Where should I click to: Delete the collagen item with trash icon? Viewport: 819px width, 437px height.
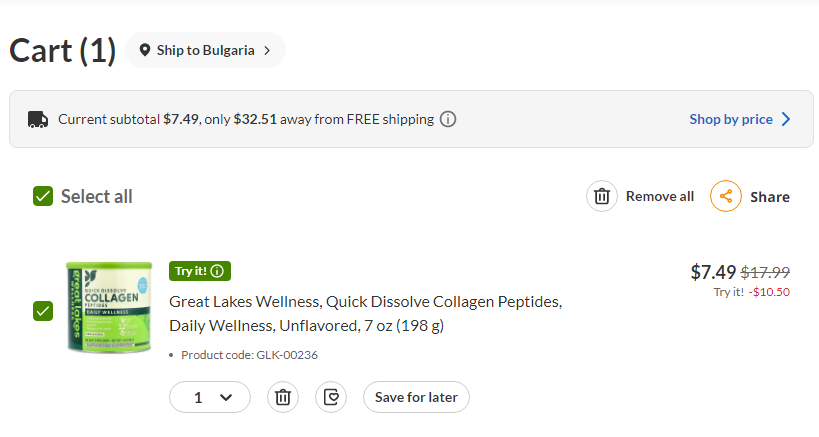click(x=283, y=397)
